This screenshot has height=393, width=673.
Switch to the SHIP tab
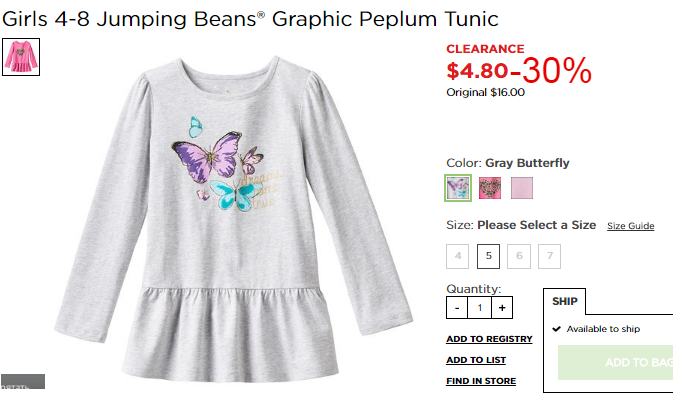(565, 301)
